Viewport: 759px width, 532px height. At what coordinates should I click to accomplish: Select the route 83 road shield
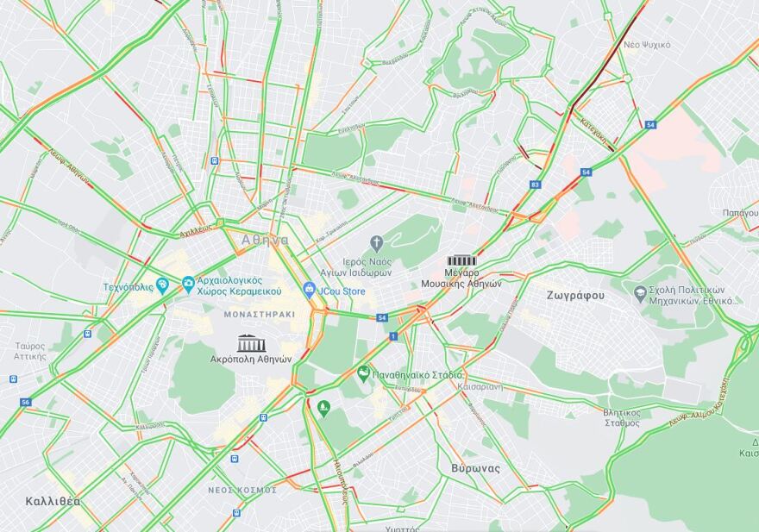tap(535, 185)
